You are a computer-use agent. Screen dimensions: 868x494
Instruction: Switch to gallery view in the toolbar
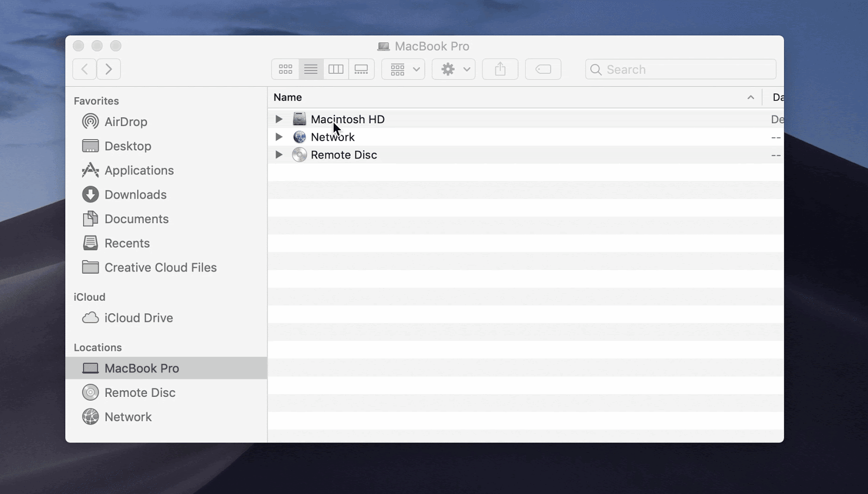[x=361, y=69]
